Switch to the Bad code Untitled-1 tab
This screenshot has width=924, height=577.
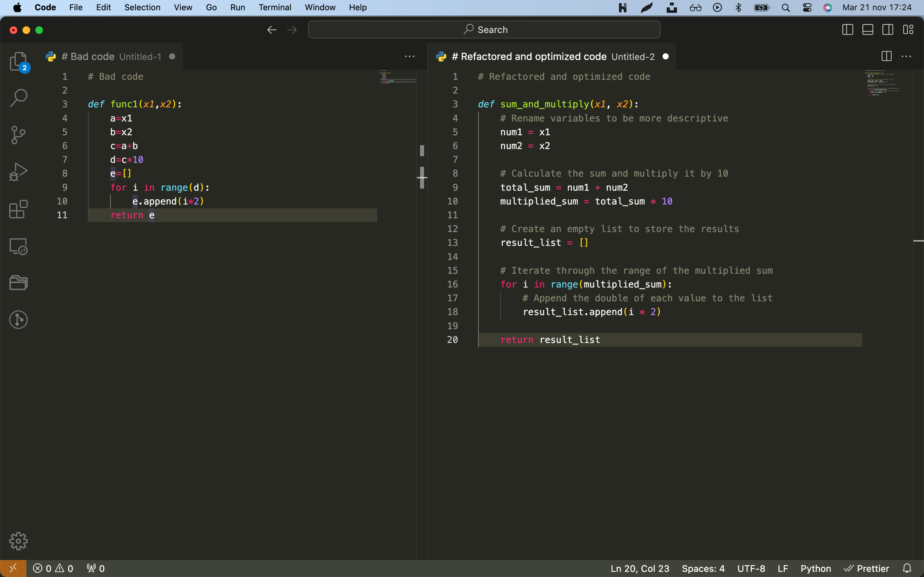pos(111,56)
